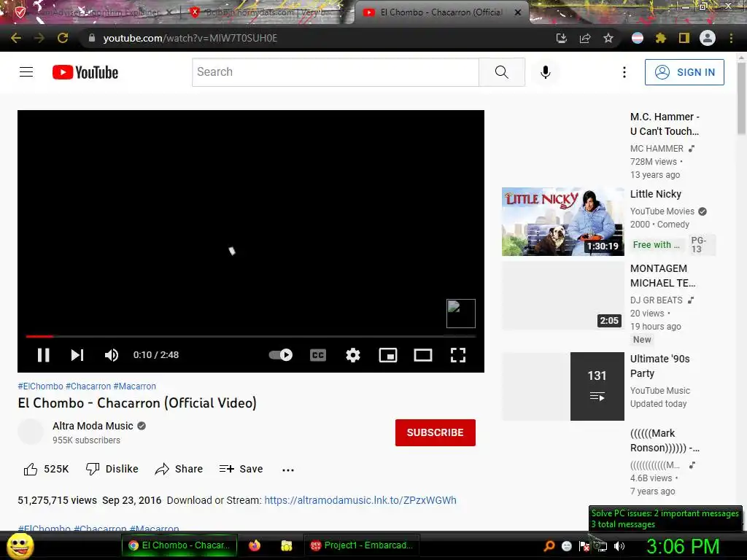Open the browser side panel icon
Image resolution: width=747 pixels, height=560 pixels.
[x=684, y=38]
